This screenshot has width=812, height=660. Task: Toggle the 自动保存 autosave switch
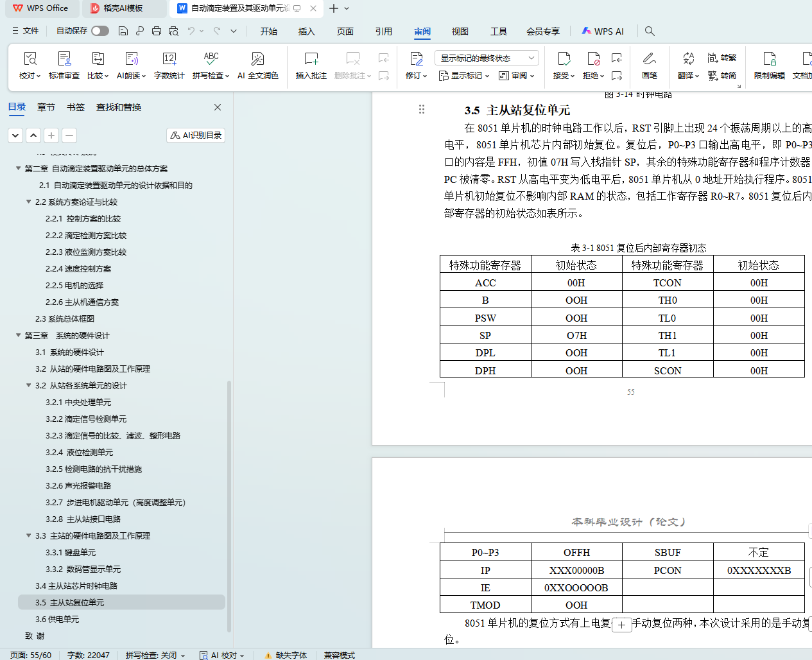tap(99, 31)
